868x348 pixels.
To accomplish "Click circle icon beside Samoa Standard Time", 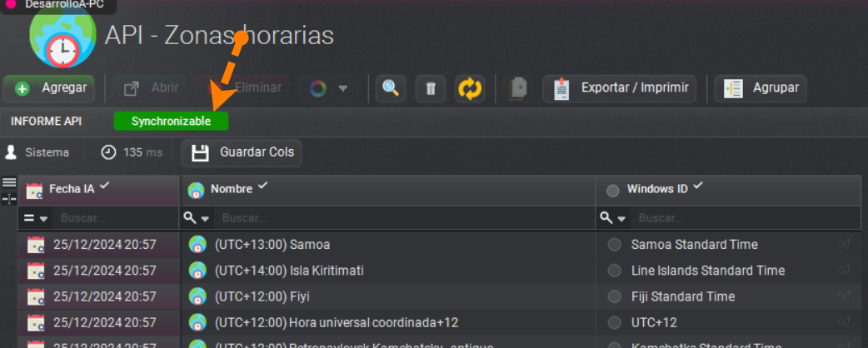I will 614,245.
